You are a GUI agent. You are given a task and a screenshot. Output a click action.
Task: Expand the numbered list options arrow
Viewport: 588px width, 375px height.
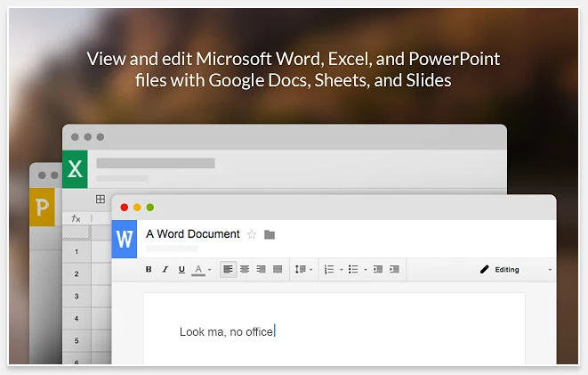point(342,270)
